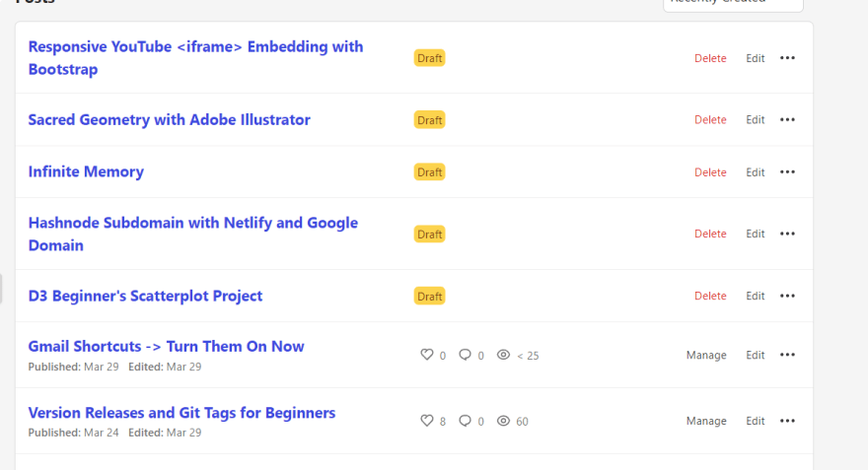Open D3 Beginner's Scatterplot Project title link
The height and width of the screenshot is (470, 868).
145,296
